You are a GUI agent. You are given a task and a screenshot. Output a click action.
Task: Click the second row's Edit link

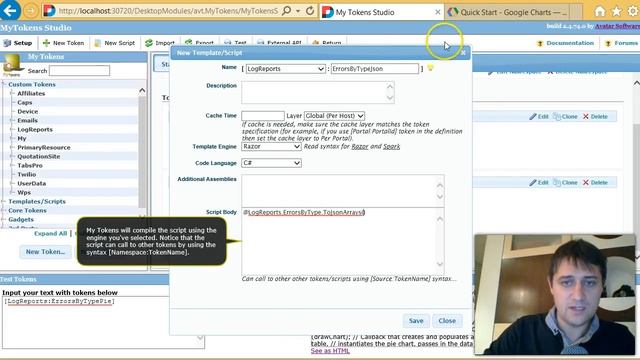click(x=539, y=182)
